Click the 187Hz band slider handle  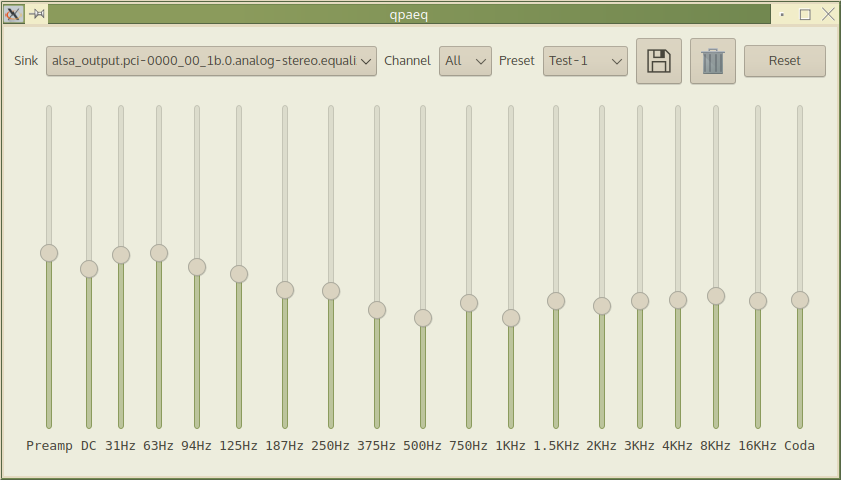pyautogui.click(x=285, y=290)
